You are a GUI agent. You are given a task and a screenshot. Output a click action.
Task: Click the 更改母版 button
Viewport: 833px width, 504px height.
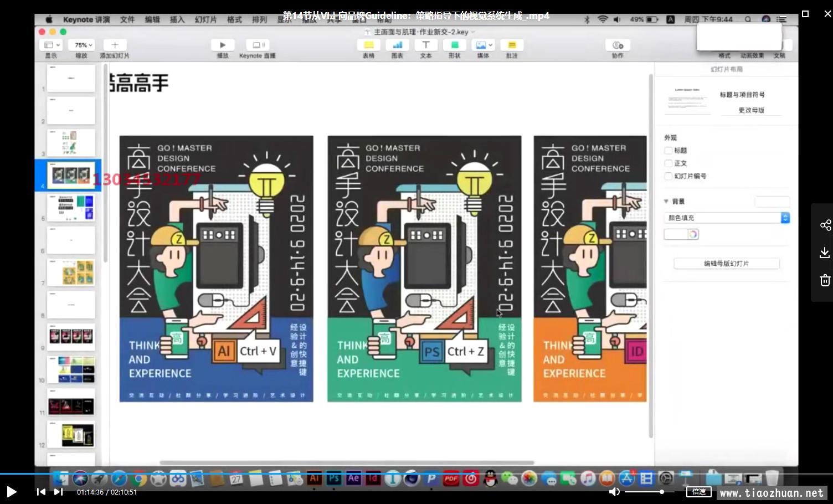752,110
